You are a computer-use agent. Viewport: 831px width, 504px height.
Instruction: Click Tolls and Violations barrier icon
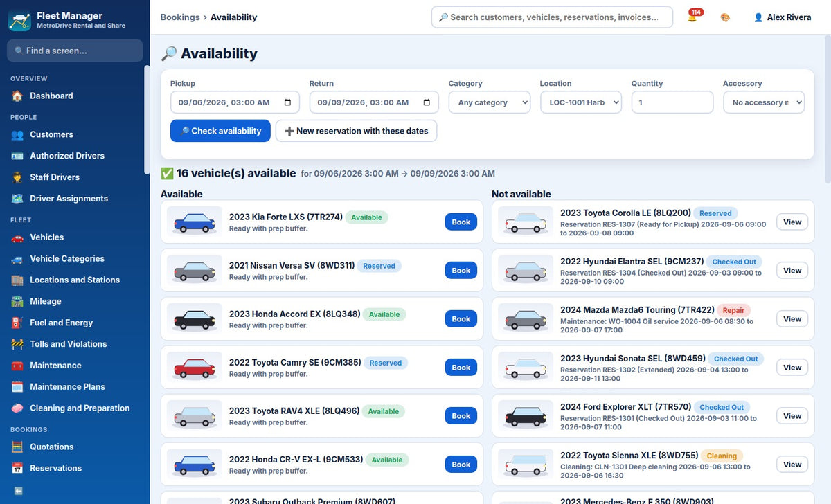[17, 345]
